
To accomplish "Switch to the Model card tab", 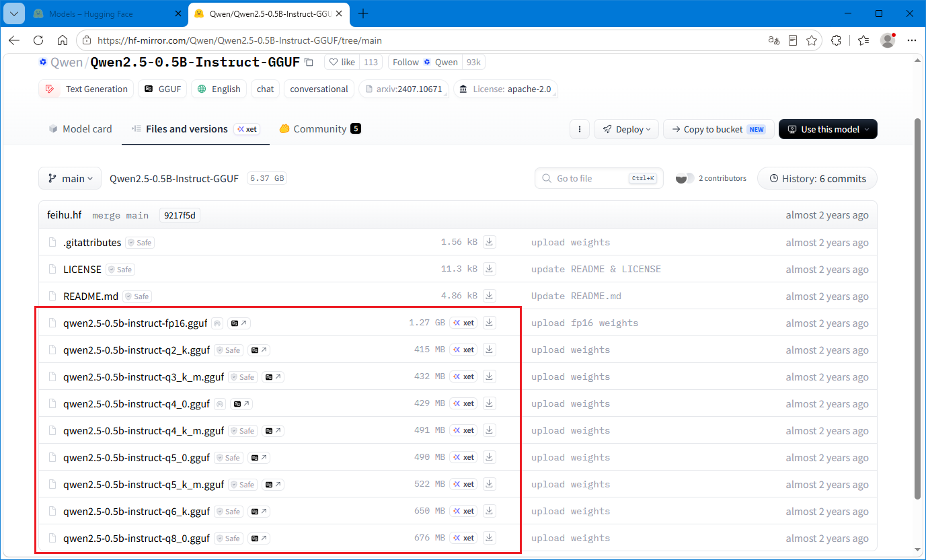I will click(80, 129).
